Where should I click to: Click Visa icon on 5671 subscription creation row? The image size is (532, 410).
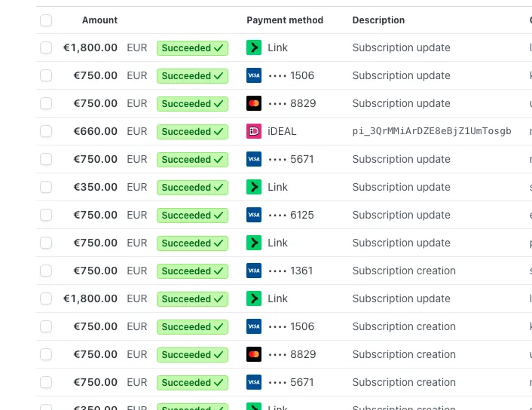point(254,382)
